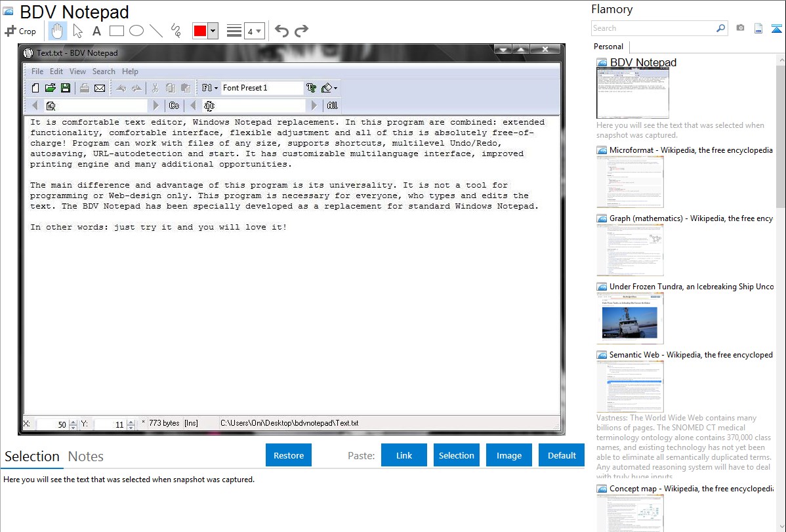
Task: Click the Redo arrow in BDV Notepad toolbar
Action: 136,89
